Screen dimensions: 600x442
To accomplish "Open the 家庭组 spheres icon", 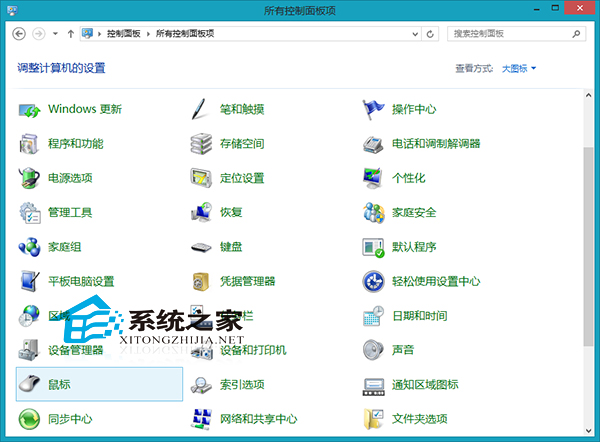I will click(x=29, y=247).
